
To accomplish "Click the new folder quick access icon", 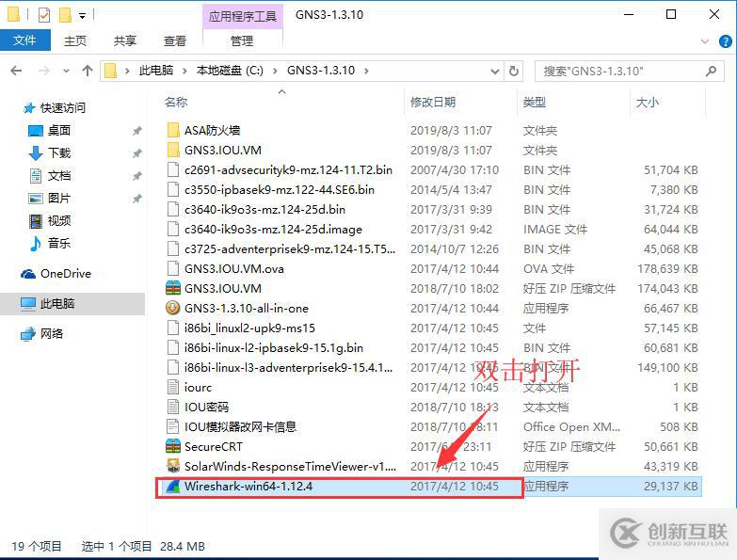I will point(65,15).
